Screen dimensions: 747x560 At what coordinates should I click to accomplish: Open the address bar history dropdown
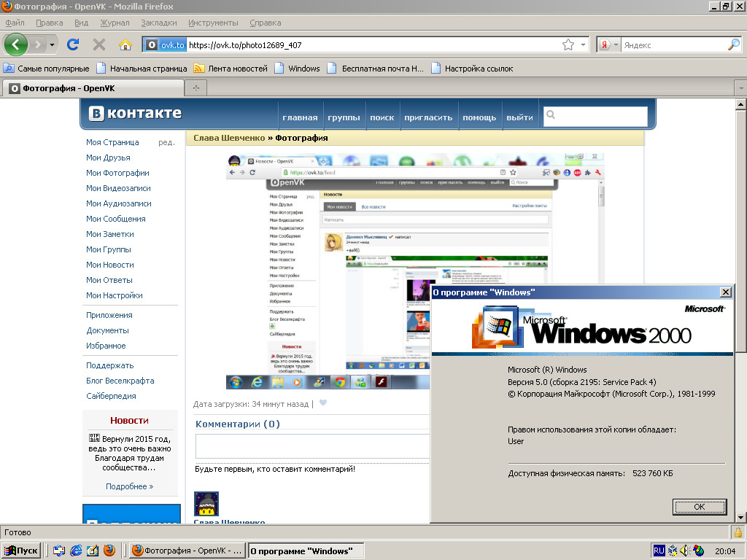pos(583,44)
